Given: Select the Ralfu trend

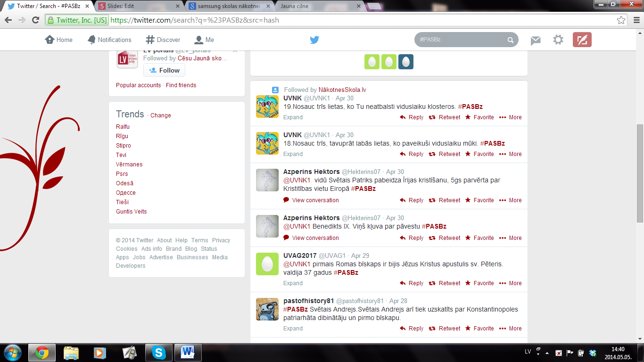Looking at the screenshot, I should click(x=123, y=127).
